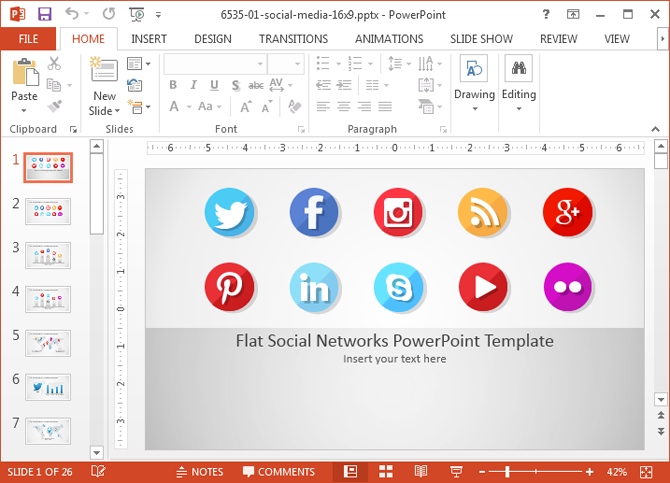Click the Copy icon in Clipboard group

(54, 85)
